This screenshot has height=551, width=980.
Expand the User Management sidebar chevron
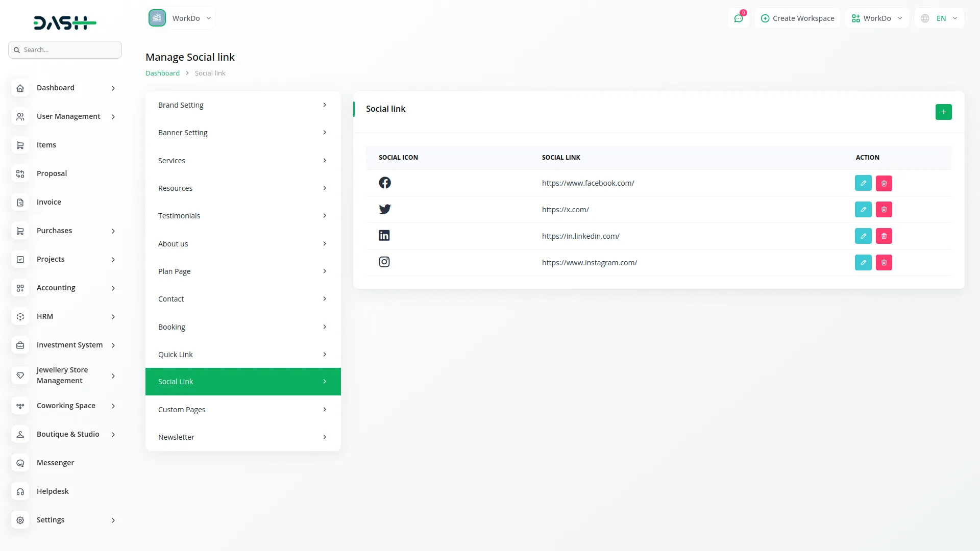click(113, 116)
